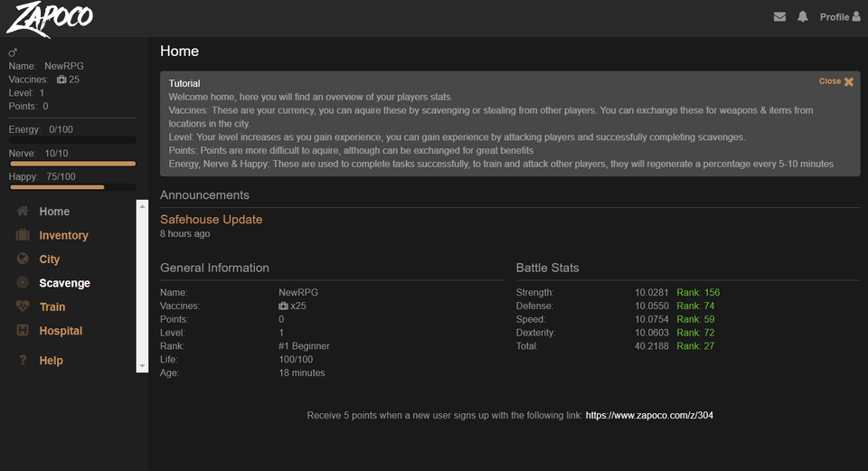Select Scavenge from the sidebar menu
This screenshot has width=868, height=471.
click(64, 283)
